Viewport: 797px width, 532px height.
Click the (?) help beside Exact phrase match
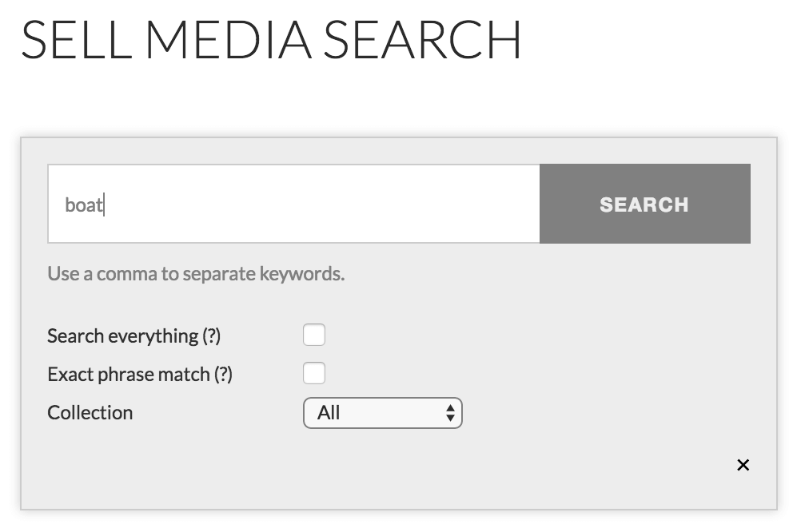pyautogui.click(x=223, y=375)
